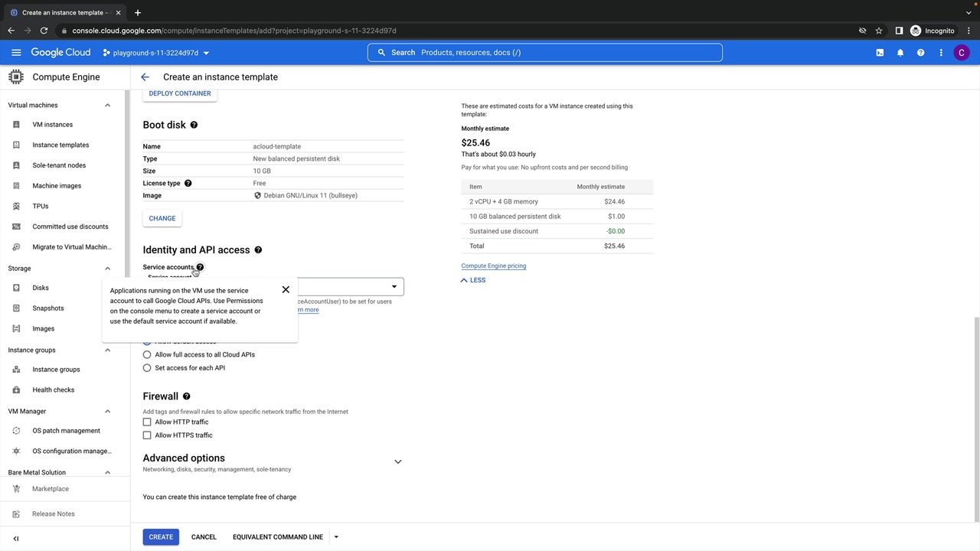Open the Google Cloud hamburger navigation menu
980x551 pixels.
[x=16, y=53]
